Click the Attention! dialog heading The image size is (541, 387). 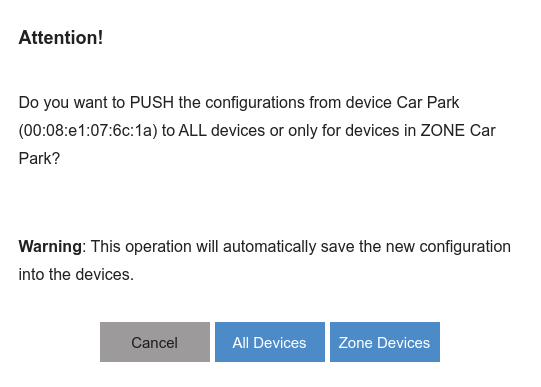tap(61, 38)
